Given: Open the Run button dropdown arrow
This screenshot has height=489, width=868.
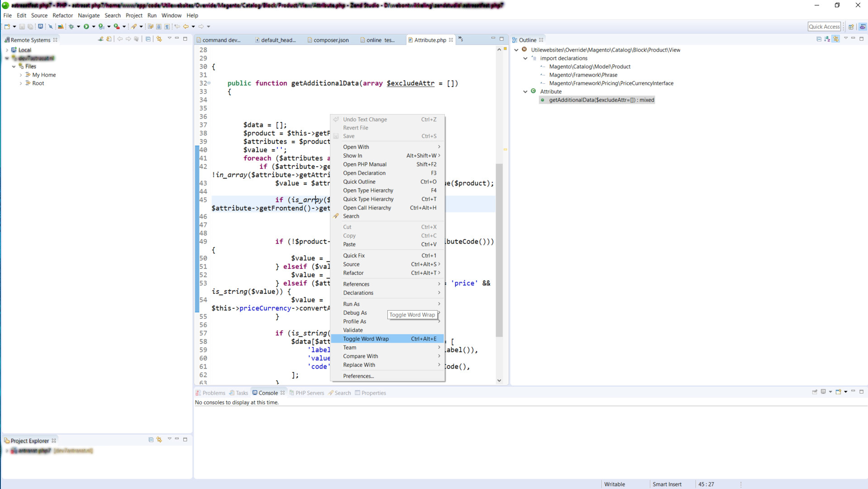Looking at the screenshot, I should (x=94, y=27).
